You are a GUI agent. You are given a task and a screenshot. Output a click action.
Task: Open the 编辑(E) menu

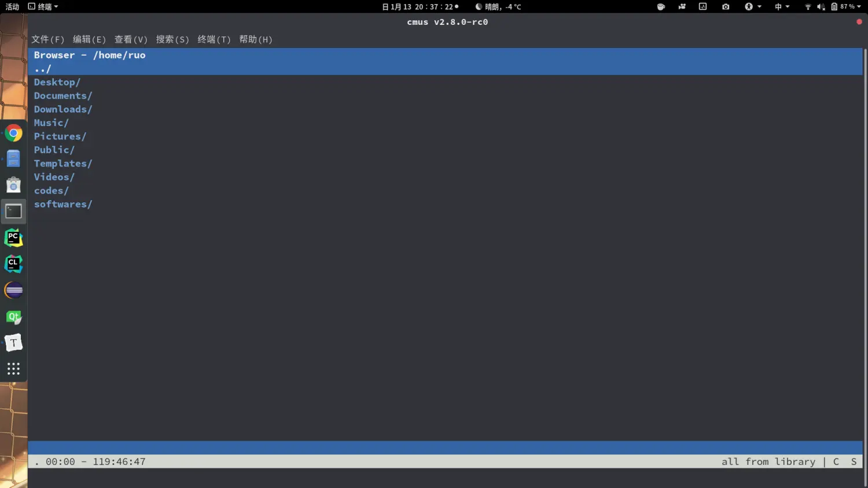pos(90,39)
